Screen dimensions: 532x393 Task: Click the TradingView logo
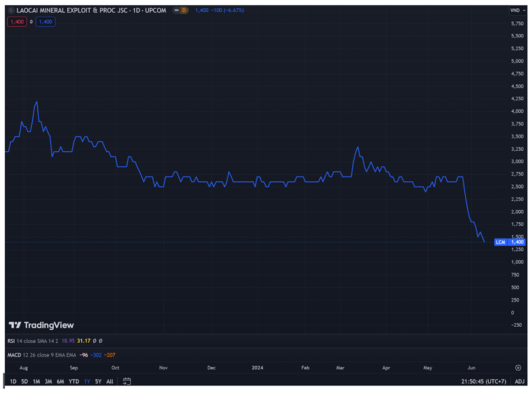(41, 325)
